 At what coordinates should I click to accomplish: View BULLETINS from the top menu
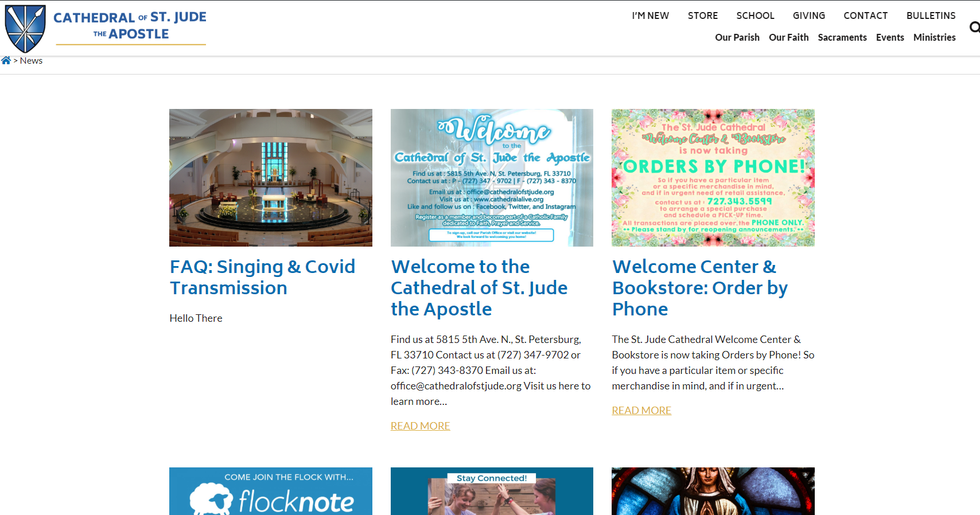(x=931, y=15)
